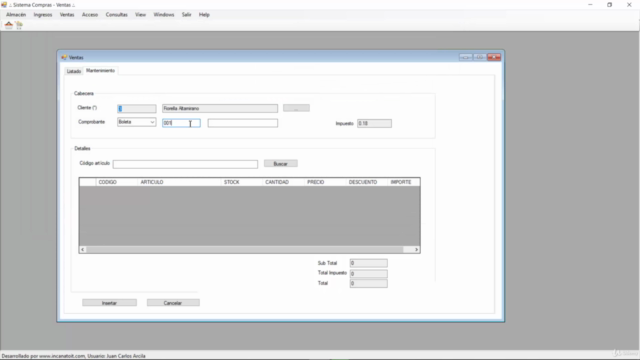Click the shopping cart toolbar icon
Screen dimensions: 640x360
pos(19,25)
